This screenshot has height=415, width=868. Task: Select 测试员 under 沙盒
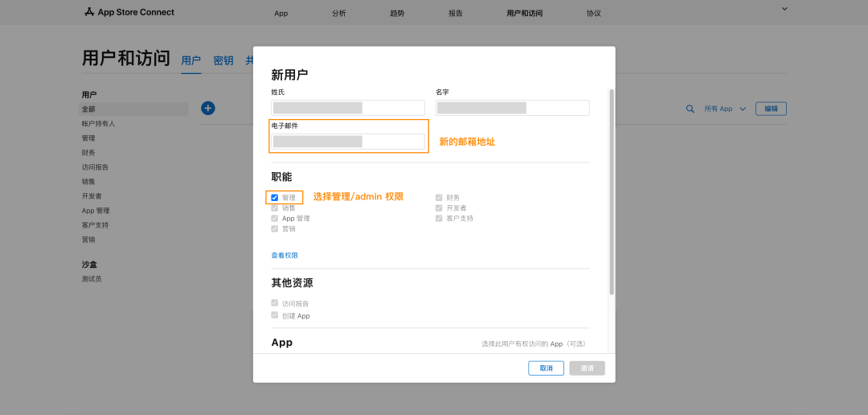pos(92,279)
